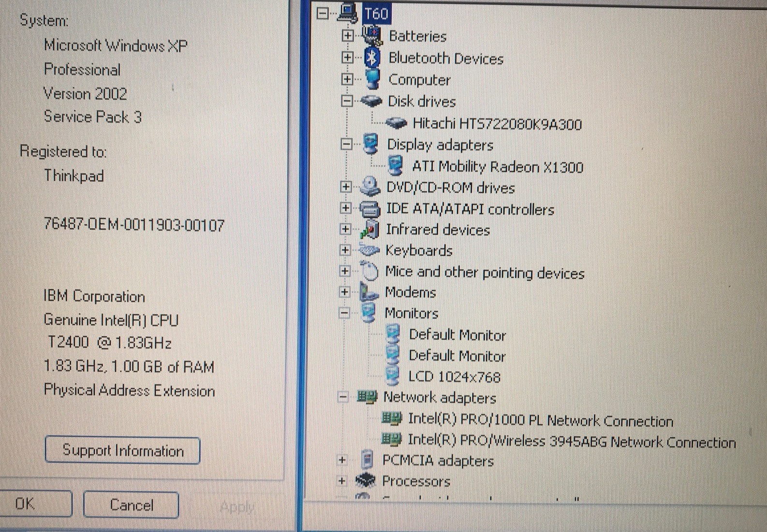Expand the Keyboards node
Screen dimensions: 767x532
pyautogui.click(x=345, y=250)
